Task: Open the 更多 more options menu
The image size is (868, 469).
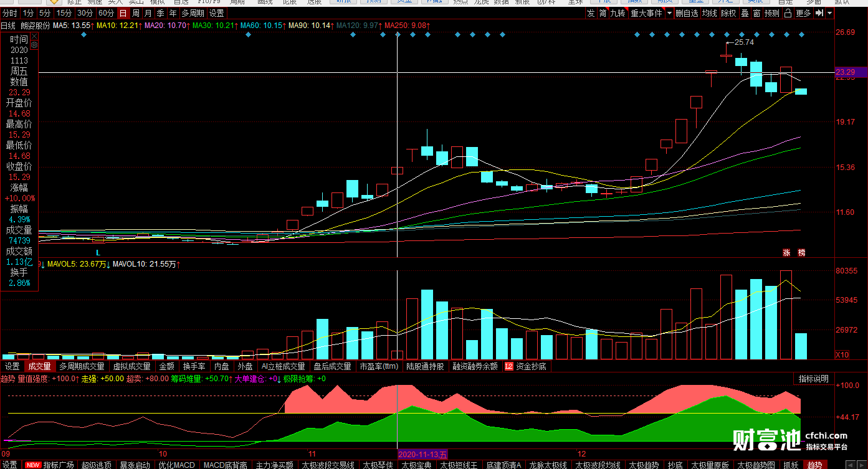Action: pyautogui.click(x=804, y=13)
